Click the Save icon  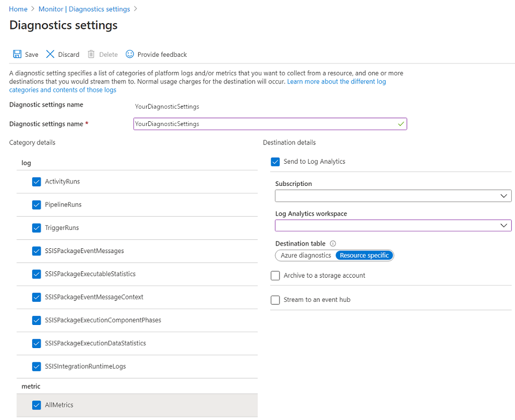(x=16, y=54)
